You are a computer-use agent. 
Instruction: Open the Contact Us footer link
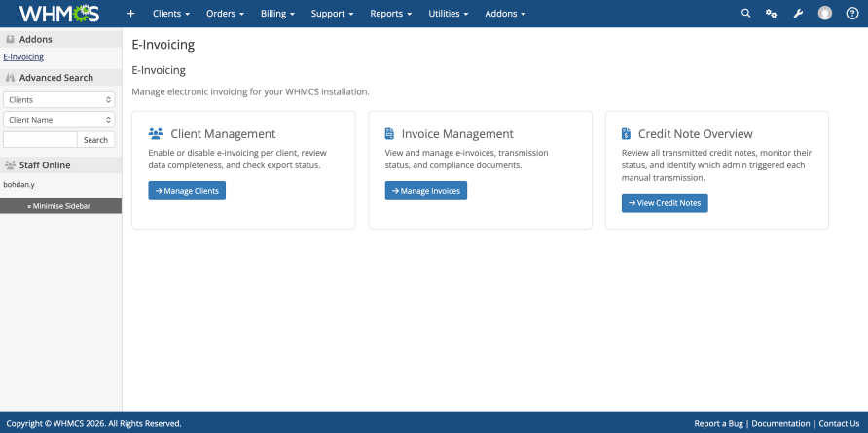839,423
